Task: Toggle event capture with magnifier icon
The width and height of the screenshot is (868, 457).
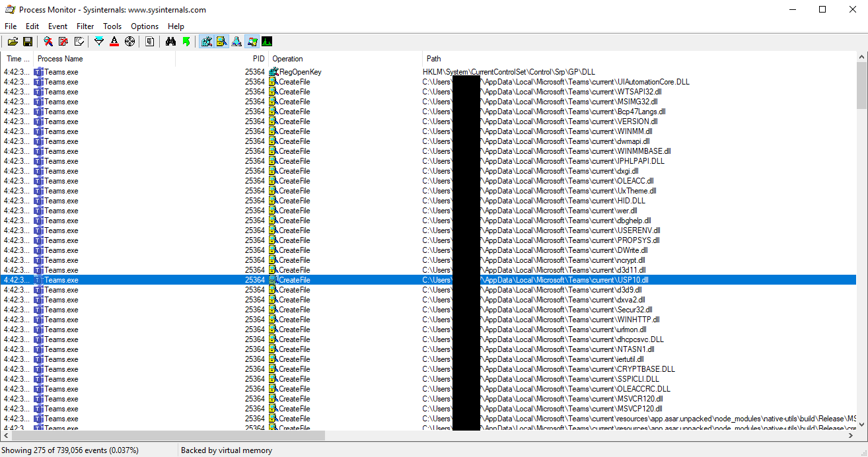Action: [48, 42]
